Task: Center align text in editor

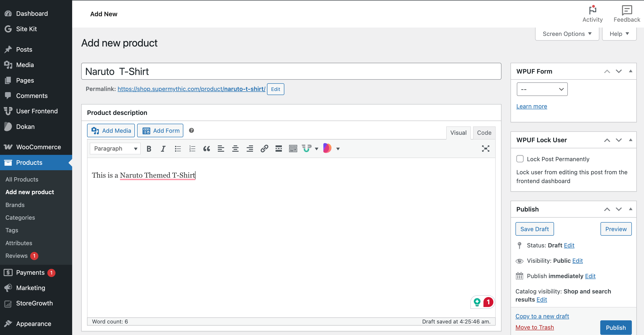Action: [235, 149]
